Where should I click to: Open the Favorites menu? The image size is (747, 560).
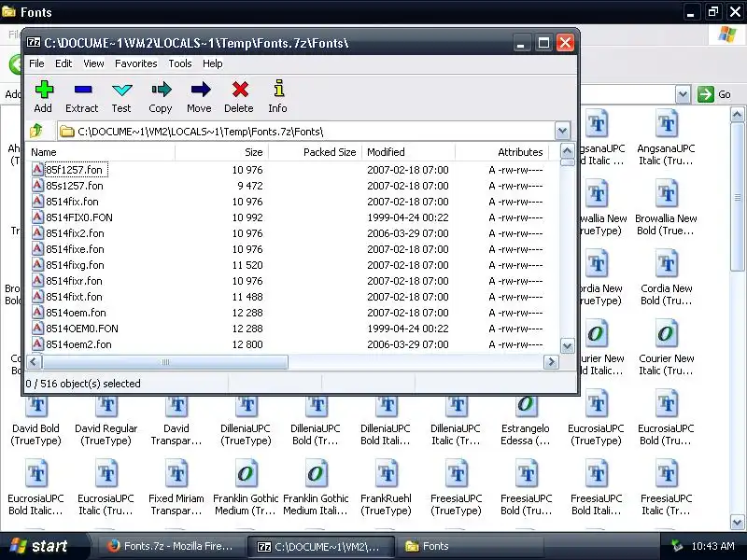point(135,63)
